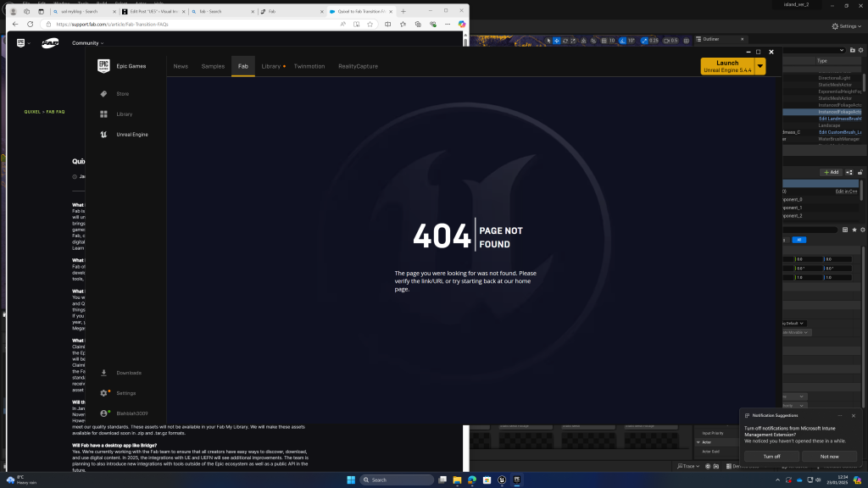Activate the translate (move) tool in viewport
This screenshot has height=488, width=868.
click(557, 41)
